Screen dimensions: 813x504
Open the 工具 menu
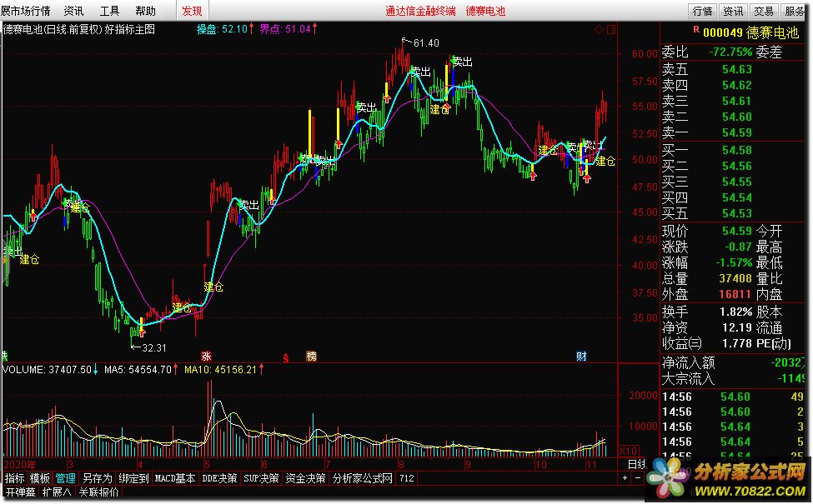(109, 11)
